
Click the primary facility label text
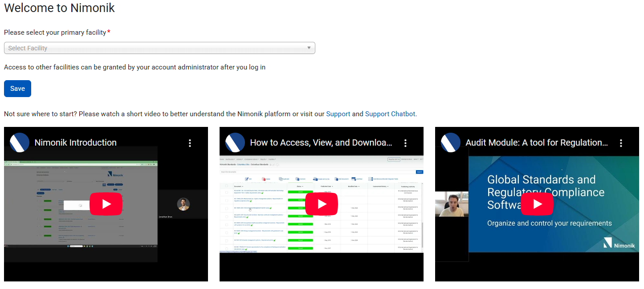pyautogui.click(x=55, y=33)
